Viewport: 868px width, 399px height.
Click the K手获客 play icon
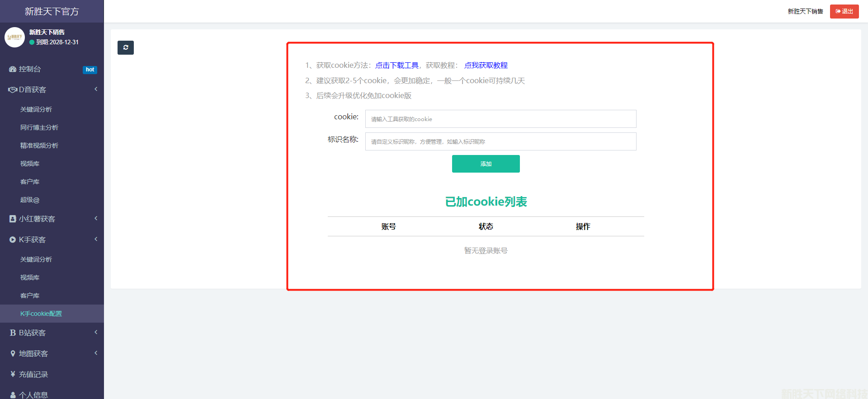[x=13, y=240]
